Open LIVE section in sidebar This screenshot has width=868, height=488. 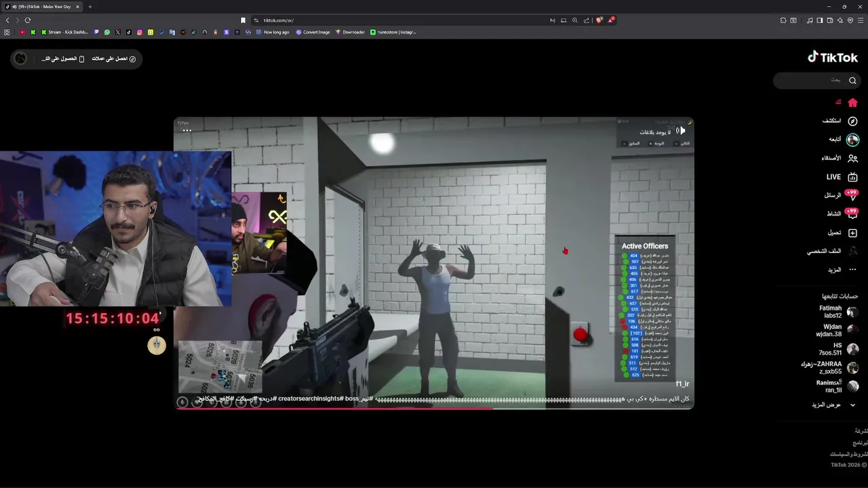coord(842,177)
